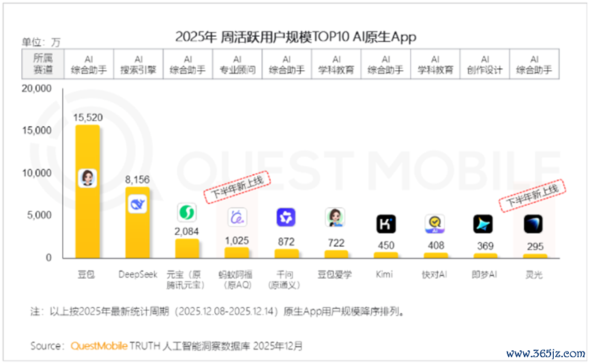This screenshot has height=364, width=590.
Task: Open the QuestMobile source link
Action: 99,346
